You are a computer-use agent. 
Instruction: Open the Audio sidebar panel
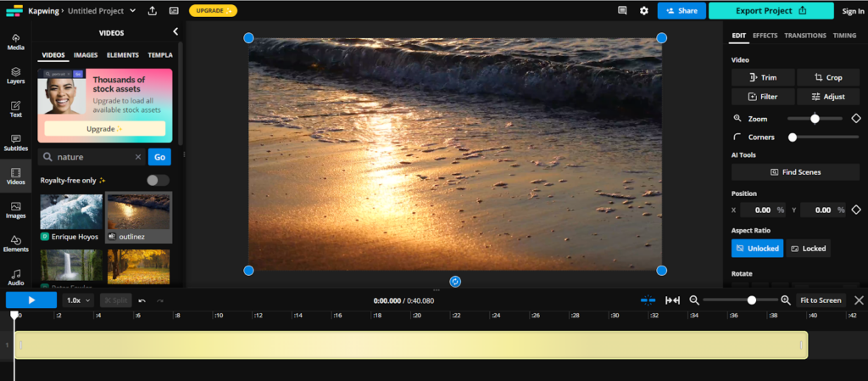[x=15, y=277]
